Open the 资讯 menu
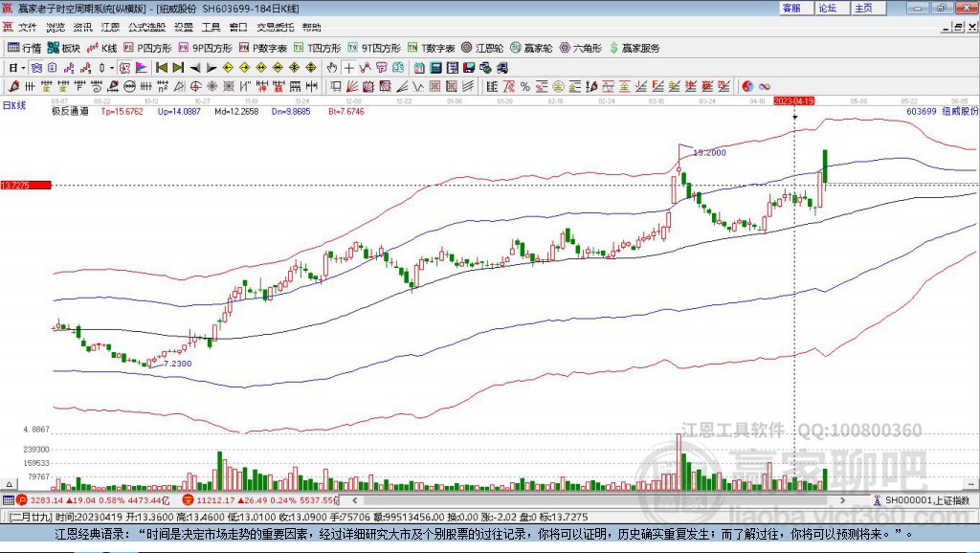The width and height of the screenshot is (980, 553). (x=82, y=27)
